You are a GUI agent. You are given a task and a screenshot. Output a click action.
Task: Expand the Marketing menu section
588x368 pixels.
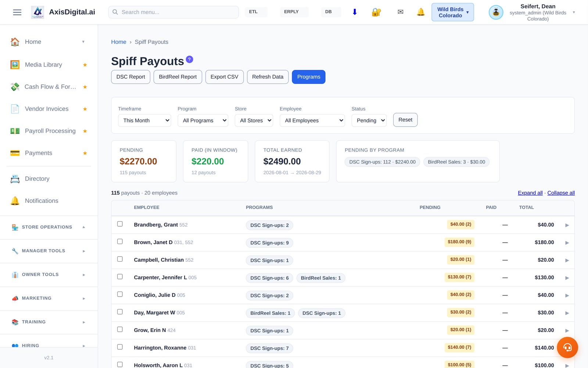pos(49,298)
